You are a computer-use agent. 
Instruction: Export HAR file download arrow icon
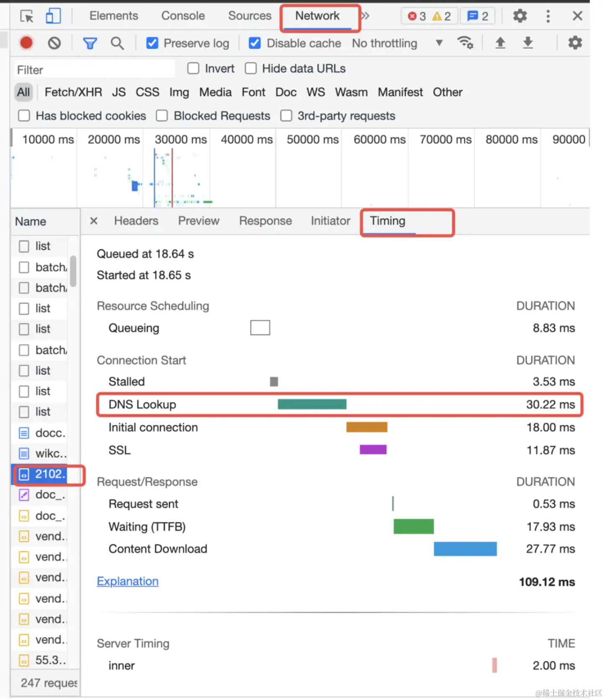tap(528, 43)
